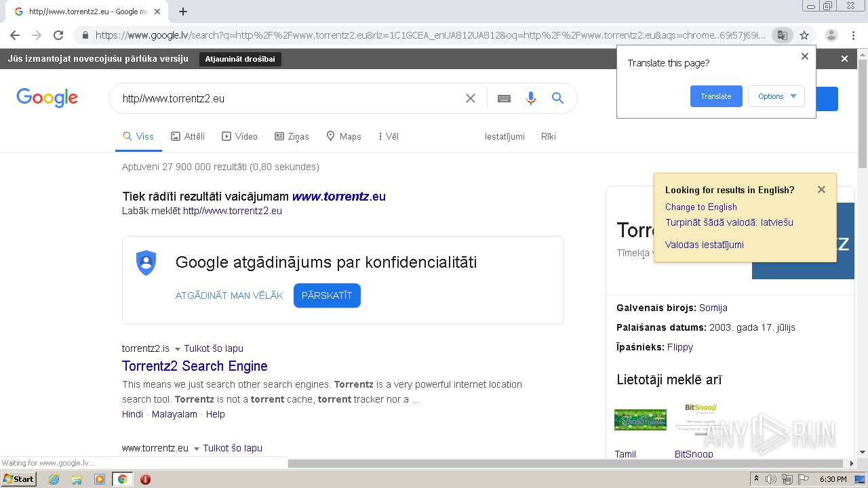Go back with the browser back arrow

tap(15, 35)
